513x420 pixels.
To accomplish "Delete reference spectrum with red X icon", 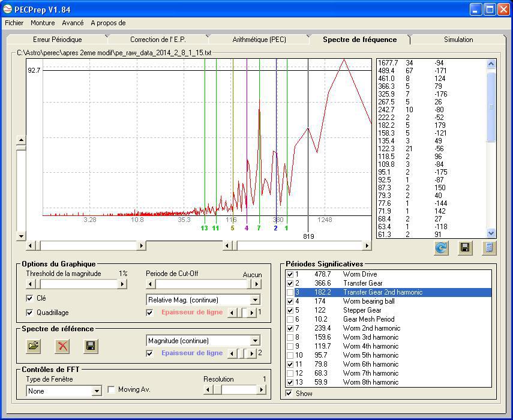I will tap(62, 346).
